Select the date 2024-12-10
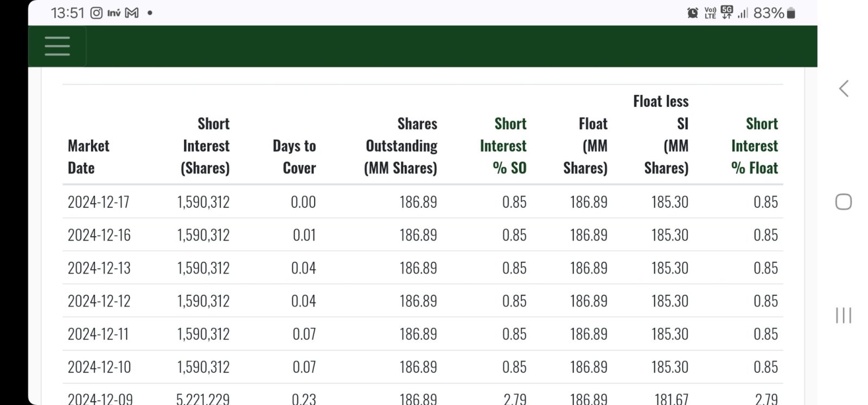The width and height of the screenshot is (868, 405). (99, 368)
